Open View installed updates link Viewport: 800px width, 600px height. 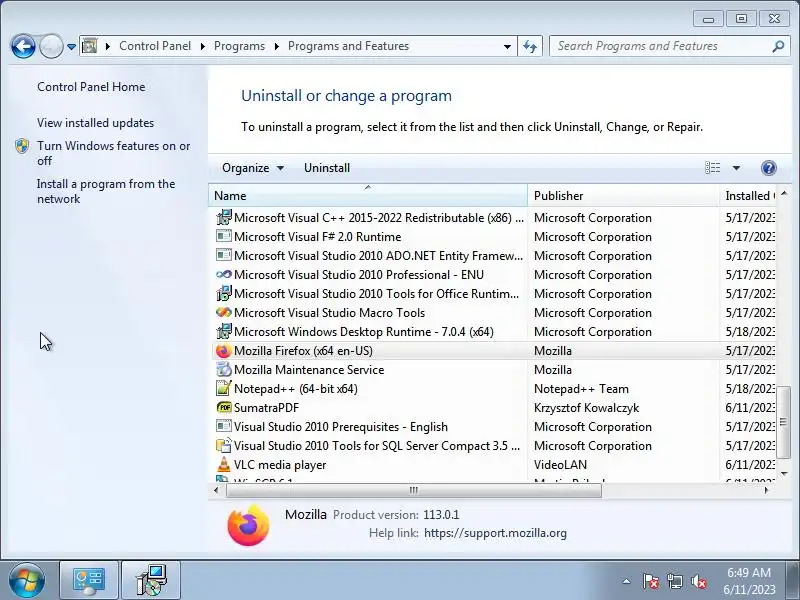(95, 123)
